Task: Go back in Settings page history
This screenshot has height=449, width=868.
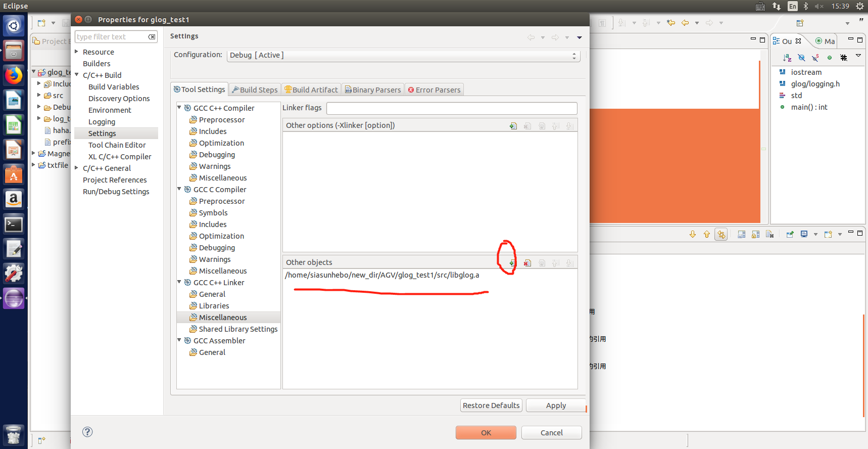Action: click(x=531, y=37)
